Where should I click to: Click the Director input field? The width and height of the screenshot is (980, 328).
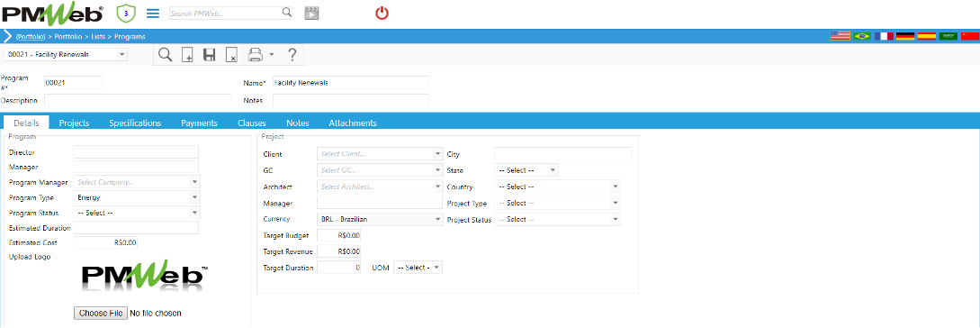[x=136, y=152]
